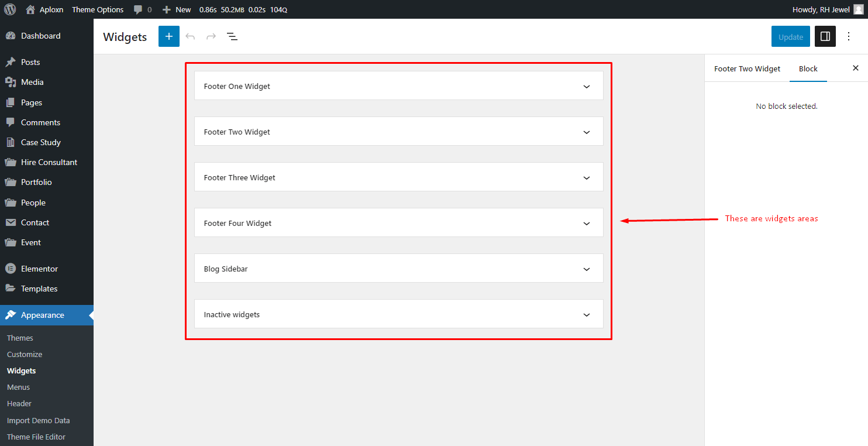
Task: Expand the Footer Three Widget chevron
Action: tap(587, 177)
